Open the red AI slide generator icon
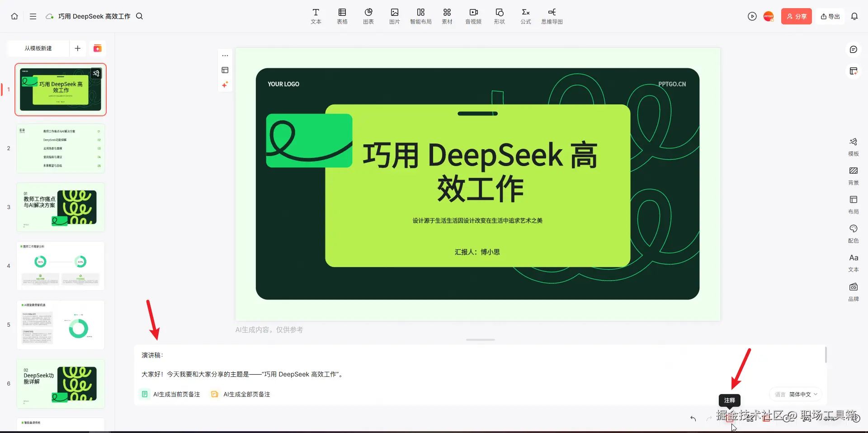This screenshot has height=433, width=868. pyautogui.click(x=97, y=48)
